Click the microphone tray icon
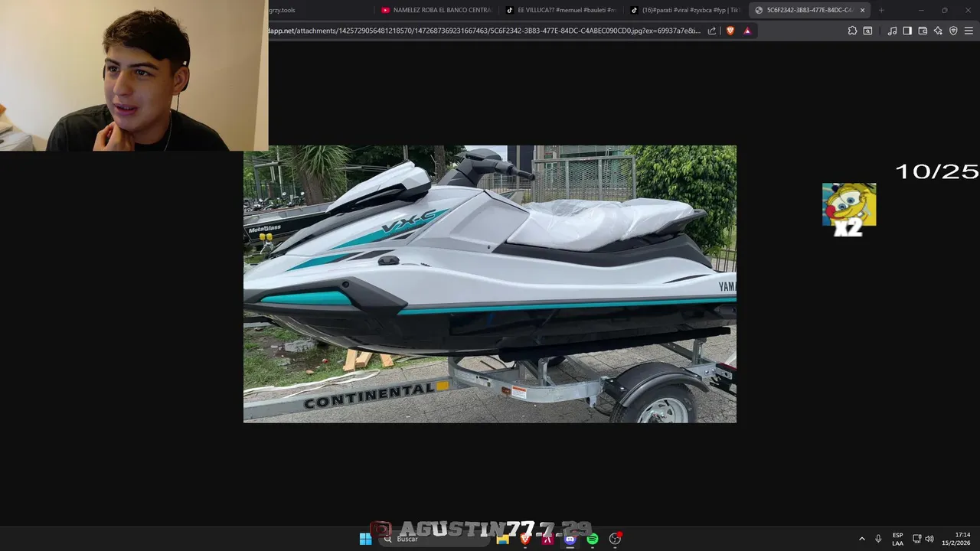Screen dimensions: 980x551 [x=878, y=539]
